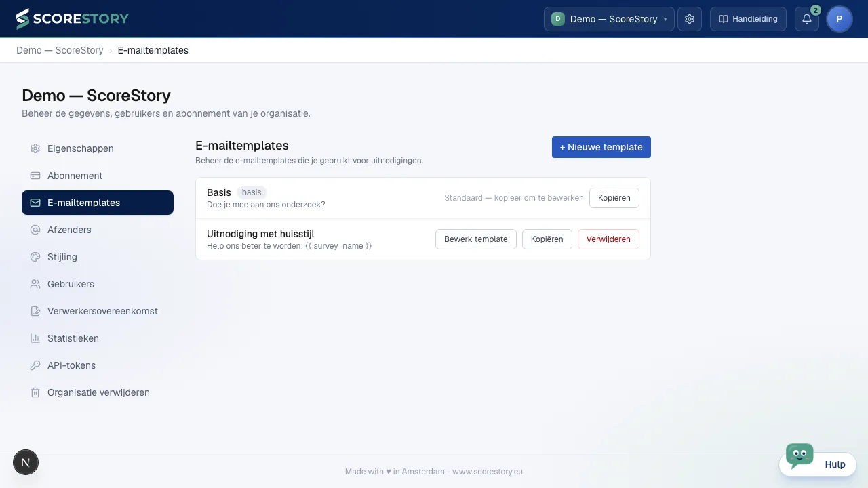Click the Verwerkersovereenkomst document icon
868x488 pixels.
tap(35, 311)
